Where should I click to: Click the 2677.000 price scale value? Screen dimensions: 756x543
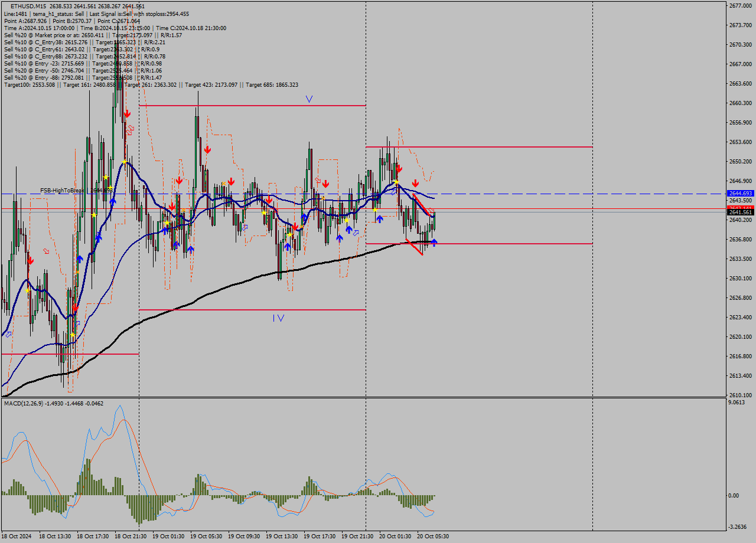[740, 6]
